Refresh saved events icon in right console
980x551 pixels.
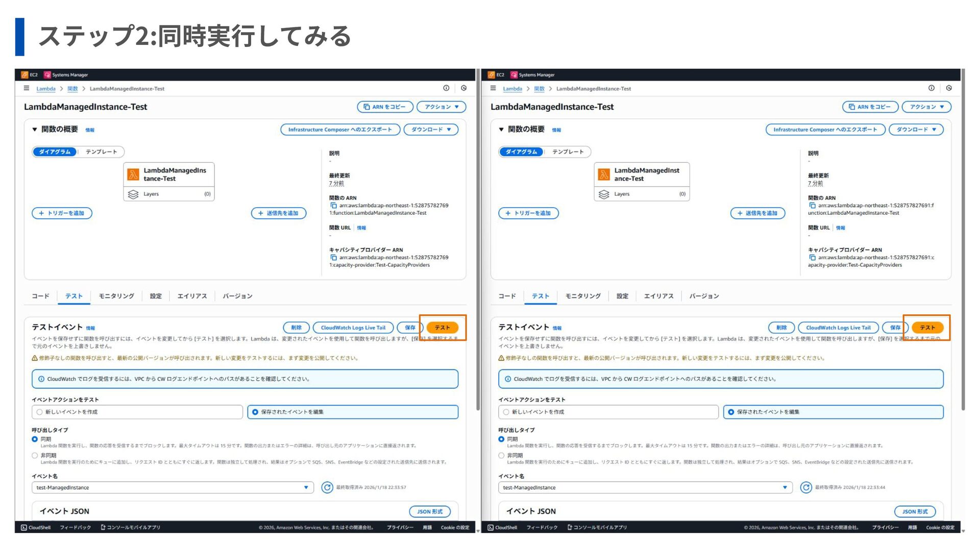point(806,488)
